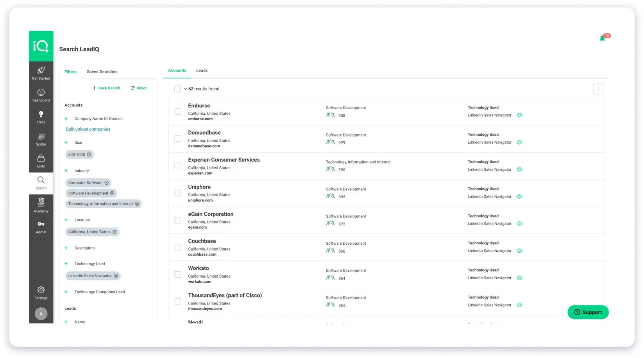Open dropdown arrow beside results count
Viewport: 644px width, 358px height.
pos(185,89)
